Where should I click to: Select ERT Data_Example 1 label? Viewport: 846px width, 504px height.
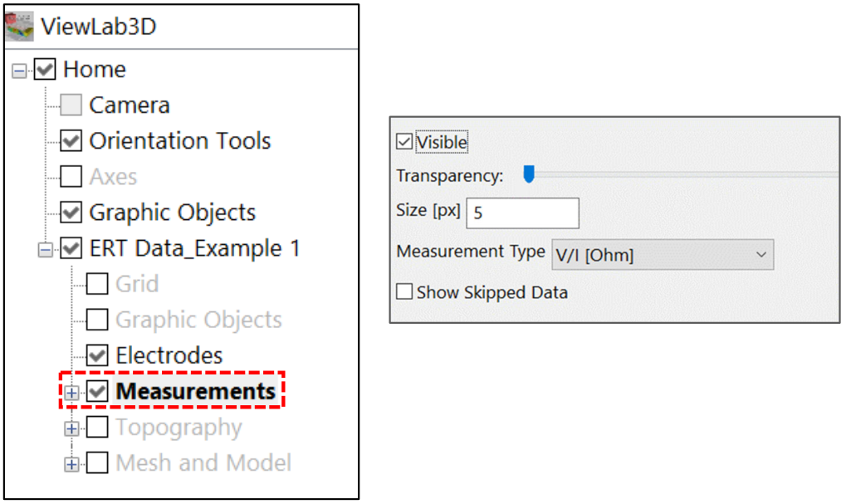(x=194, y=249)
